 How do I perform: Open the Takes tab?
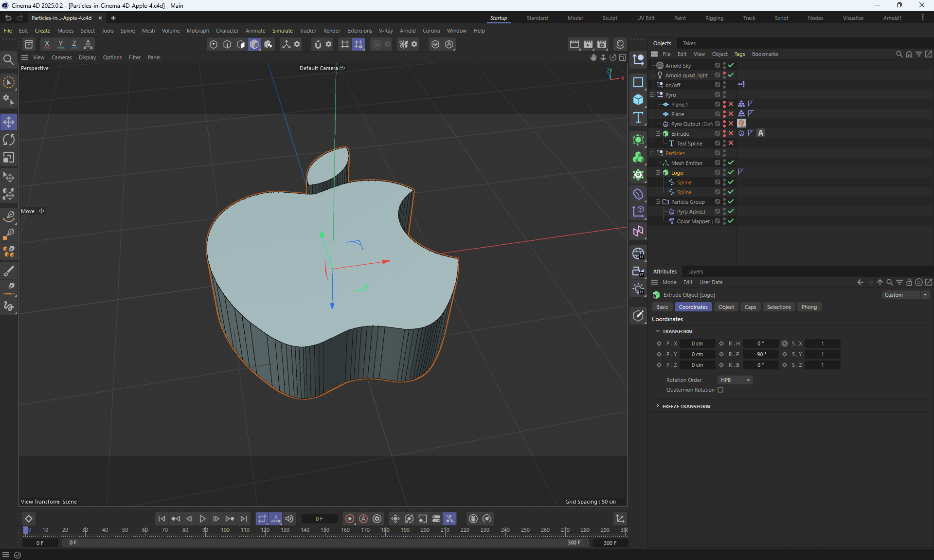pyautogui.click(x=689, y=43)
